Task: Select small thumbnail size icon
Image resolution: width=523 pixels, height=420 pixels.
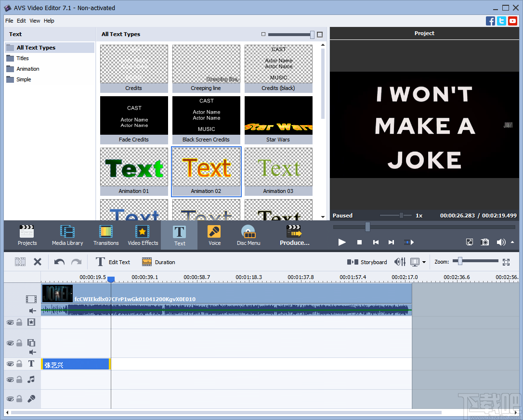Action: click(263, 34)
